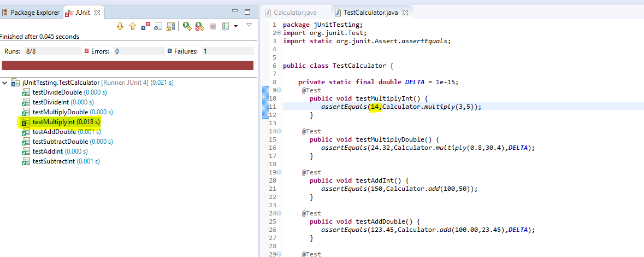Toggle Show Failures Only filter
This screenshot has height=257, width=644.
(145, 27)
